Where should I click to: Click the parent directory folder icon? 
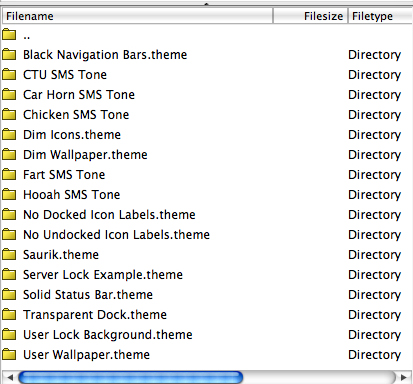coord(9,34)
